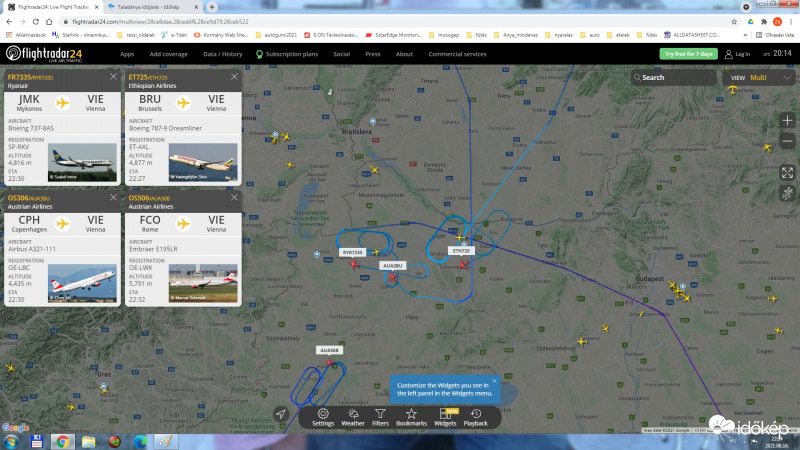Open the Filters funnel tool

380,417
